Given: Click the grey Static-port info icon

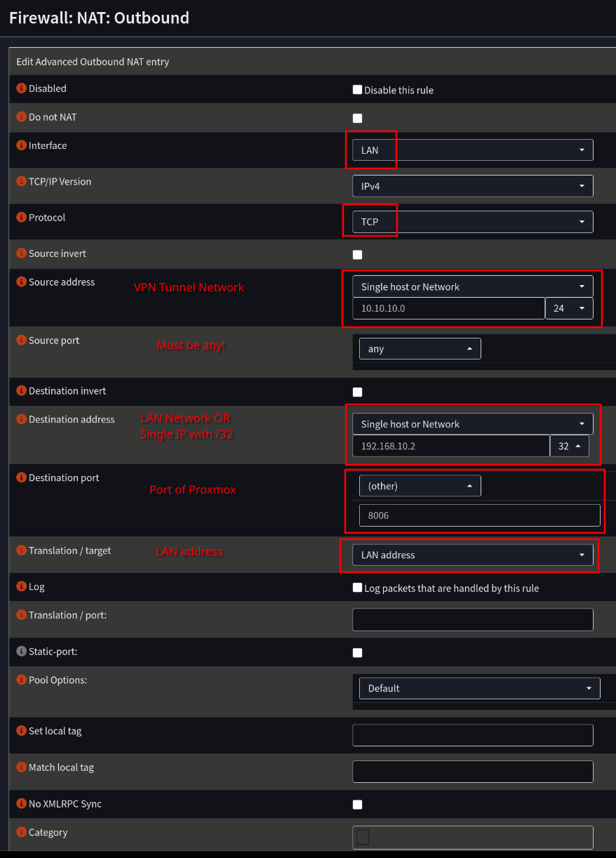Looking at the screenshot, I should click(x=21, y=652).
